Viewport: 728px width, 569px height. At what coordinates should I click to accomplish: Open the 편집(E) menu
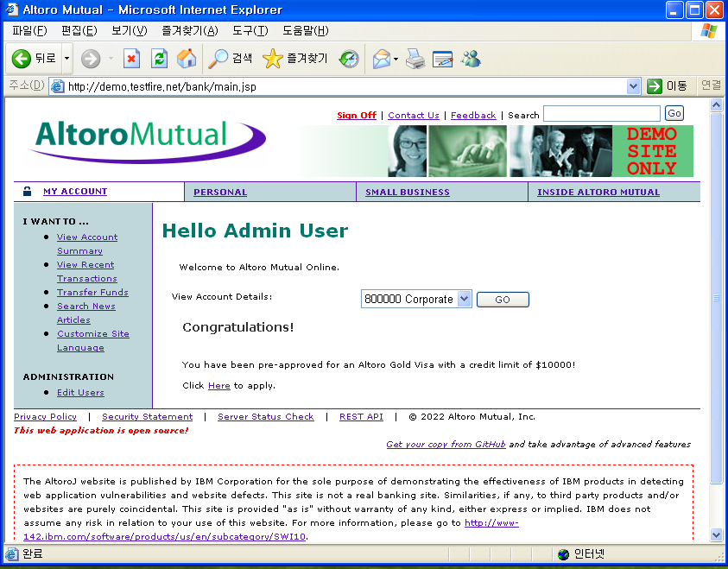[x=79, y=31]
